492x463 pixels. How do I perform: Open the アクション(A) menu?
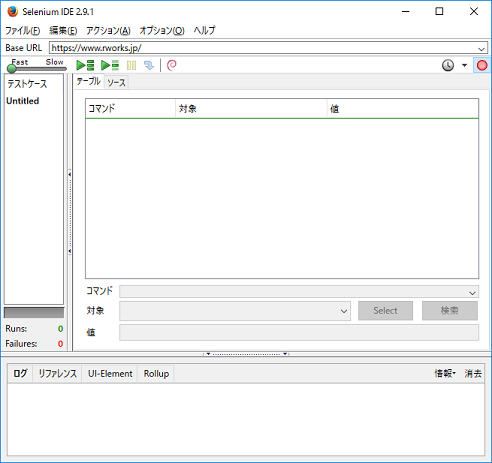point(108,31)
